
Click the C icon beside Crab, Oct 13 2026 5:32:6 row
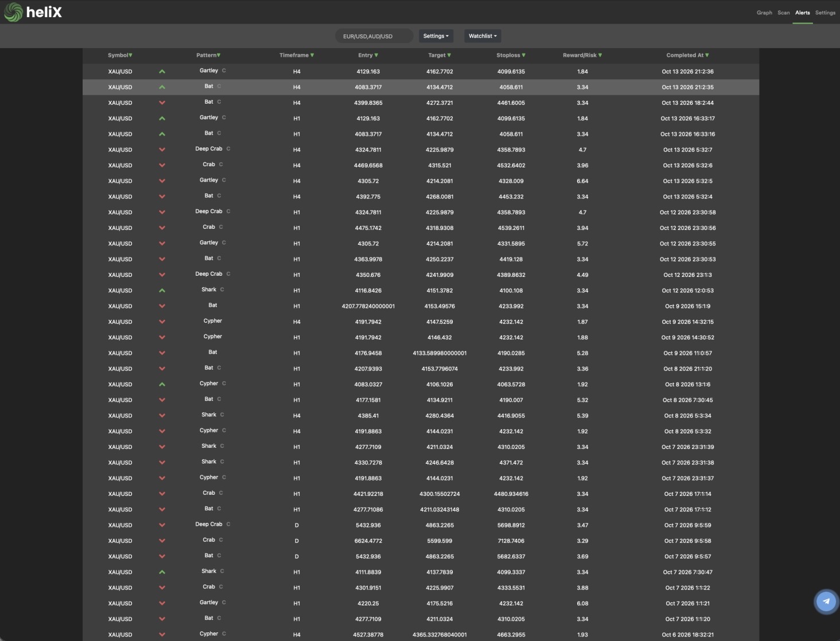click(221, 165)
